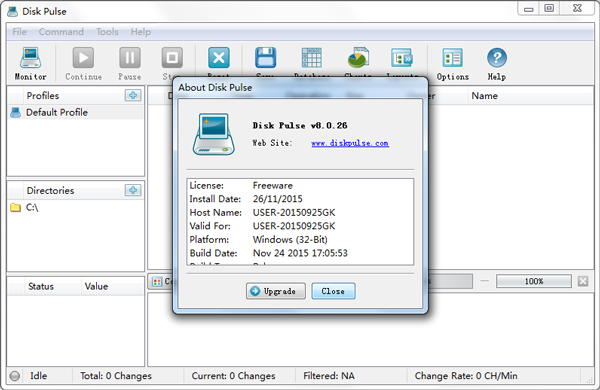This screenshot has width=600, height=390.
Task: Open the Charts pie toolbar icon
Action: [358, 58]
